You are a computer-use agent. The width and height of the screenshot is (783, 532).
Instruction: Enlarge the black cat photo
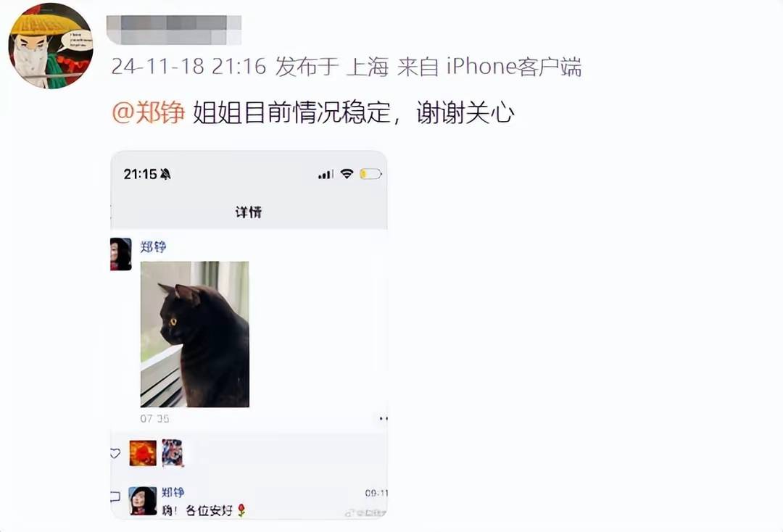195,334
